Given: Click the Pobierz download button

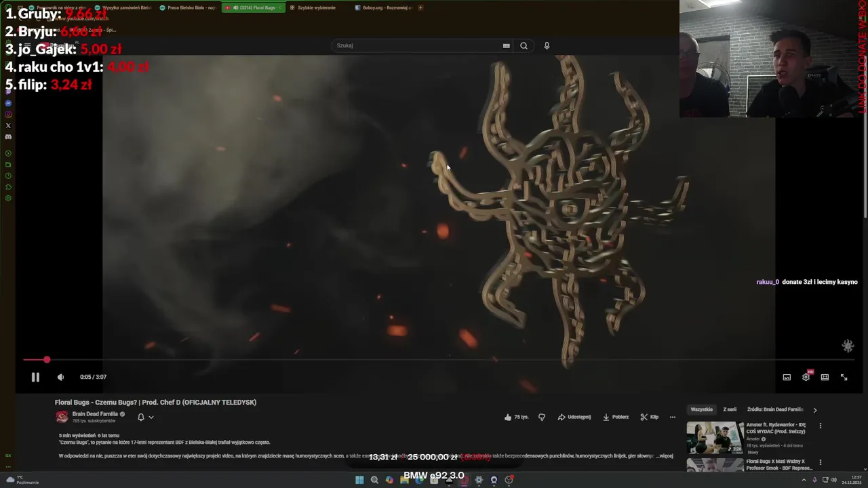Looking at the screenshot, I should coord(616,417).
